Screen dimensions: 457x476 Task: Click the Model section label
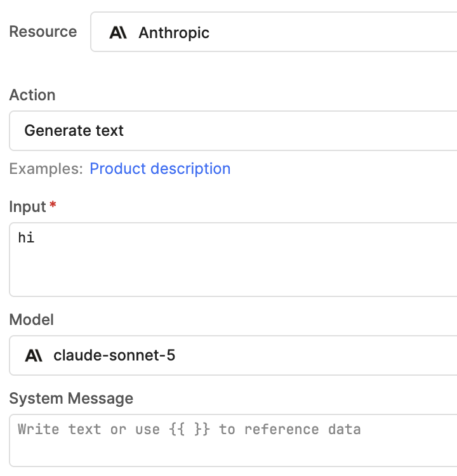coord(32,320)
